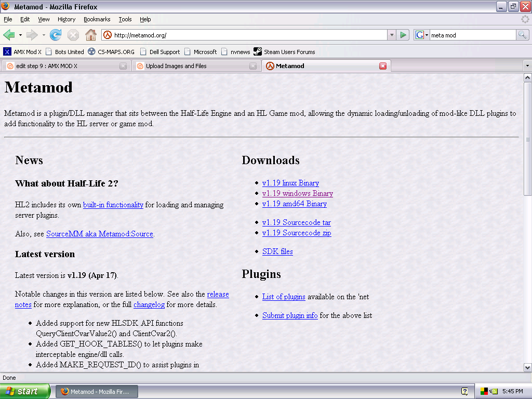Screen dimensions: 532x399
Task: Open the Home page icon
Action: click(90, 35)
